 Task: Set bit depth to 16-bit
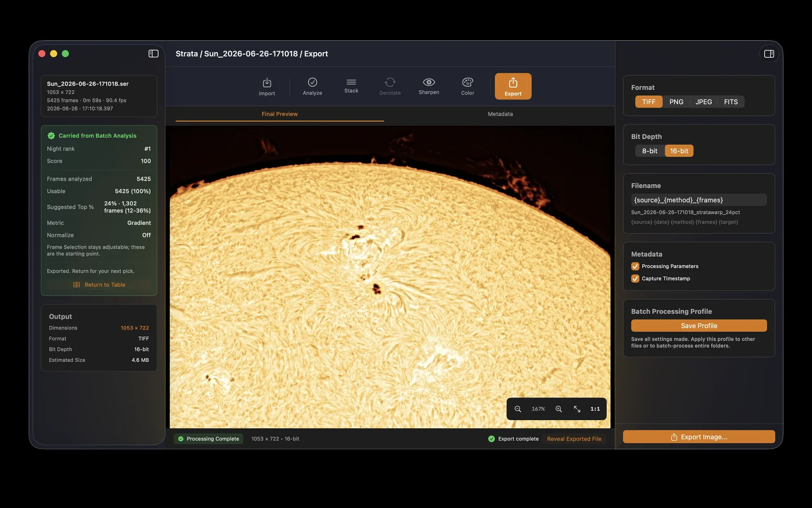click(679, 151)
